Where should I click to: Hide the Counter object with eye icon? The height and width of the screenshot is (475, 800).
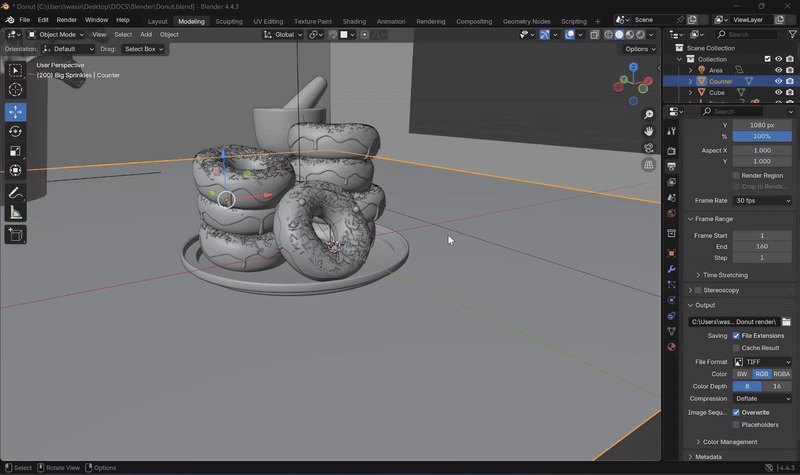pos(778,82)
